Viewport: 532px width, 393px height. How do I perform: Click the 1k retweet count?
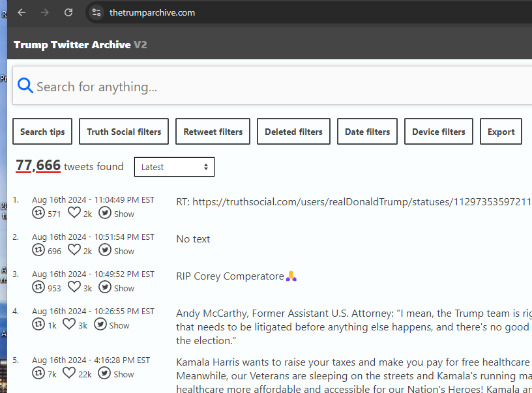tap(52, 325)
